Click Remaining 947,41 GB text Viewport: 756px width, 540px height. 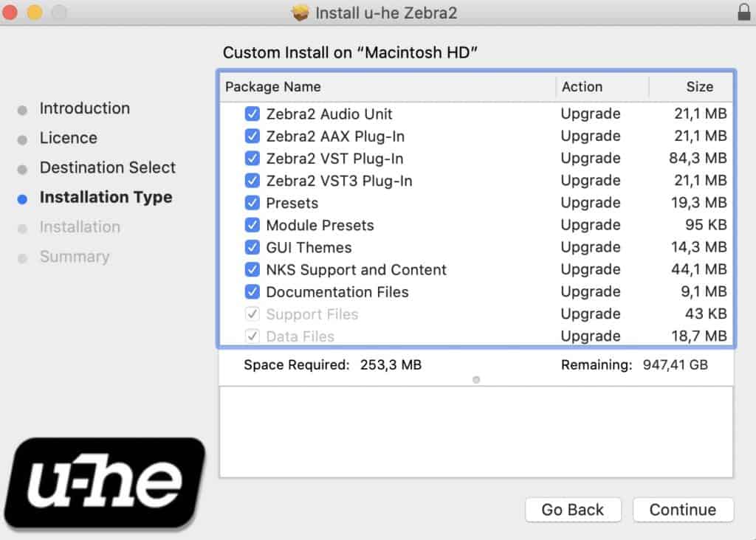[x=634, y=364]
